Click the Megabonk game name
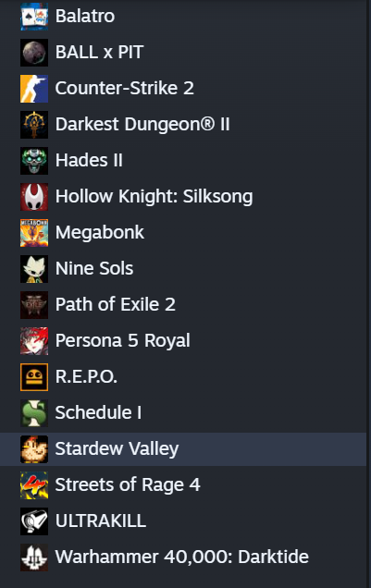The image size is (371, 588). tap(99, 232)
